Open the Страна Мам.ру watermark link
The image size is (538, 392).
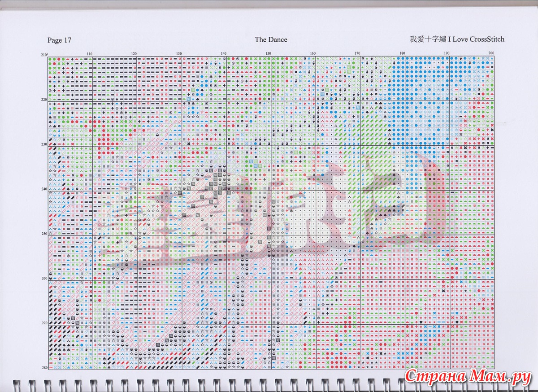(465, 377)
